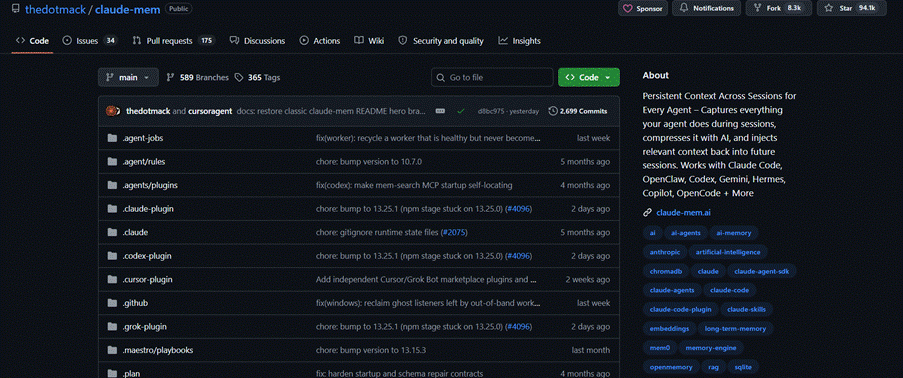Select the 'memory-engine' topic tag
Screen dimensions: 903x378
[x=711, y=347]
